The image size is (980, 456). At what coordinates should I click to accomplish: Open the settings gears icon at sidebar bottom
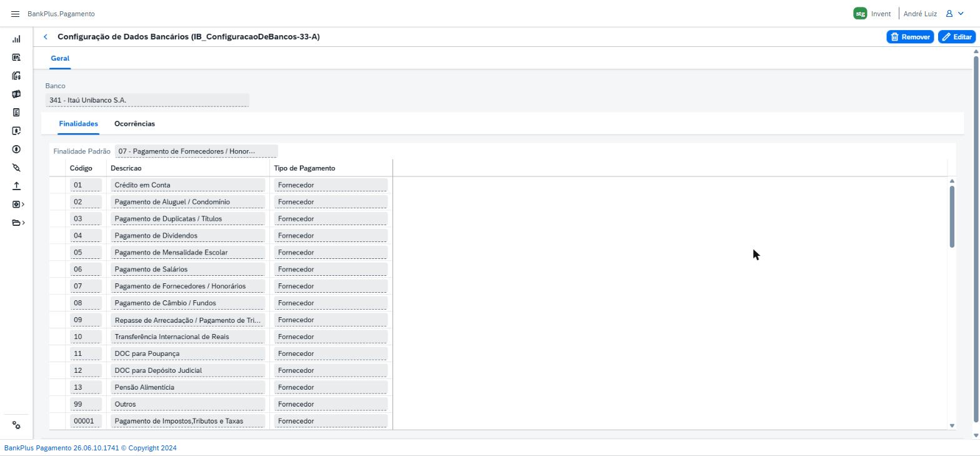coord(16,425)
